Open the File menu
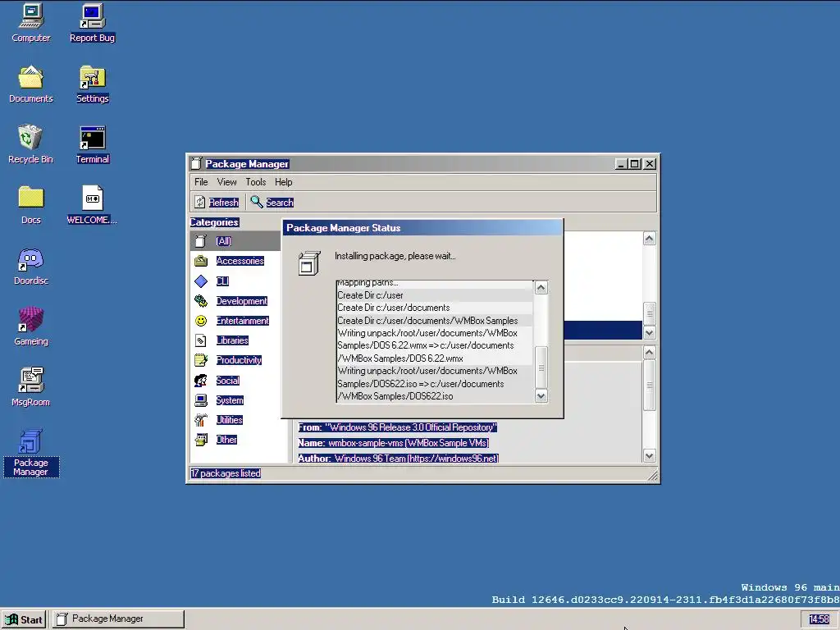The width and height of the screenshot is (840, 630). pos(201,182)
